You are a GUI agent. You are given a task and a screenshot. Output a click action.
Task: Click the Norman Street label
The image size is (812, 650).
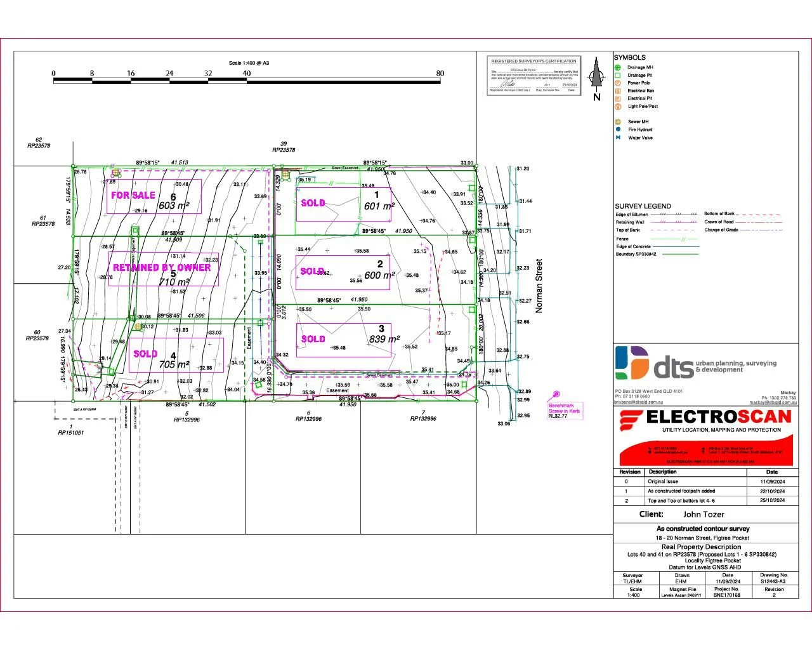(x=540, y=286)
